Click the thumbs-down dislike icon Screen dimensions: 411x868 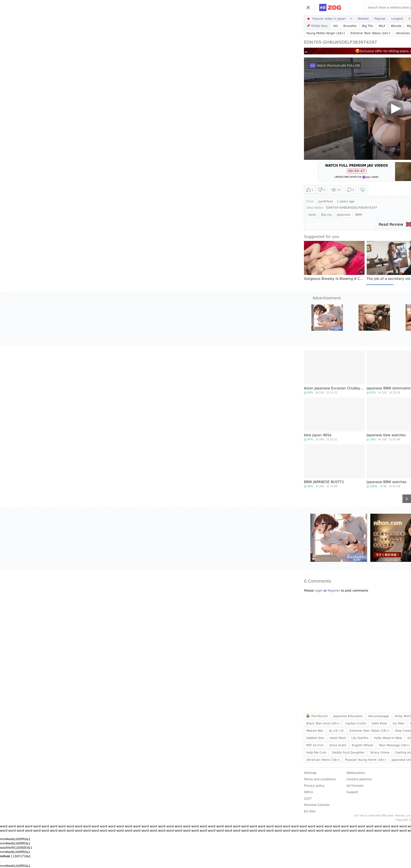point(320,190)
